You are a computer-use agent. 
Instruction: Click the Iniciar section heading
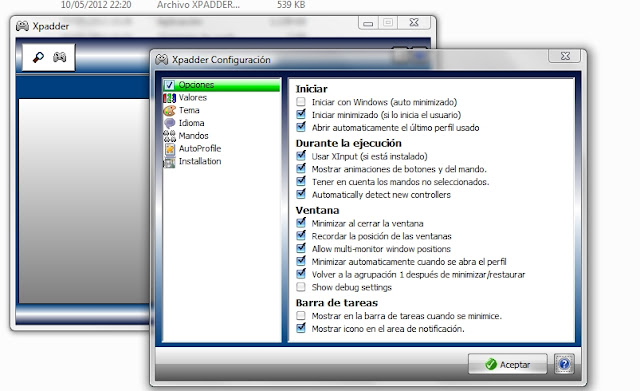click(x=311, y=89)
